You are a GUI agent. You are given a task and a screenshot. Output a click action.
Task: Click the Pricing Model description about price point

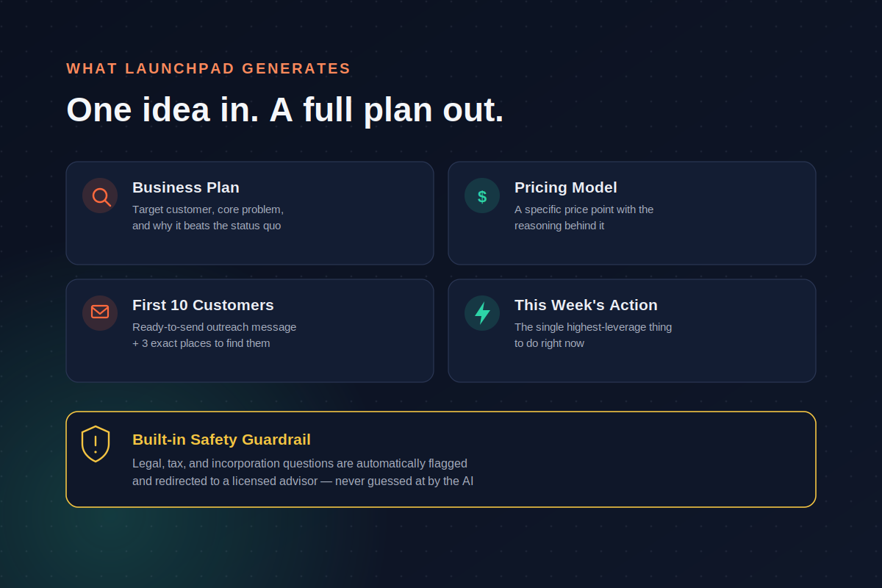584,218
